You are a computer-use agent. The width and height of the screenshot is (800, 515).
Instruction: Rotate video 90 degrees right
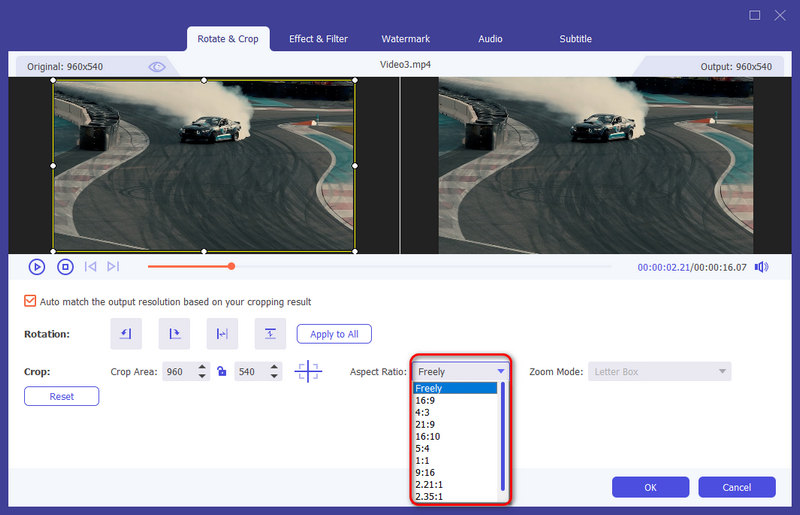tap(174, 334)
